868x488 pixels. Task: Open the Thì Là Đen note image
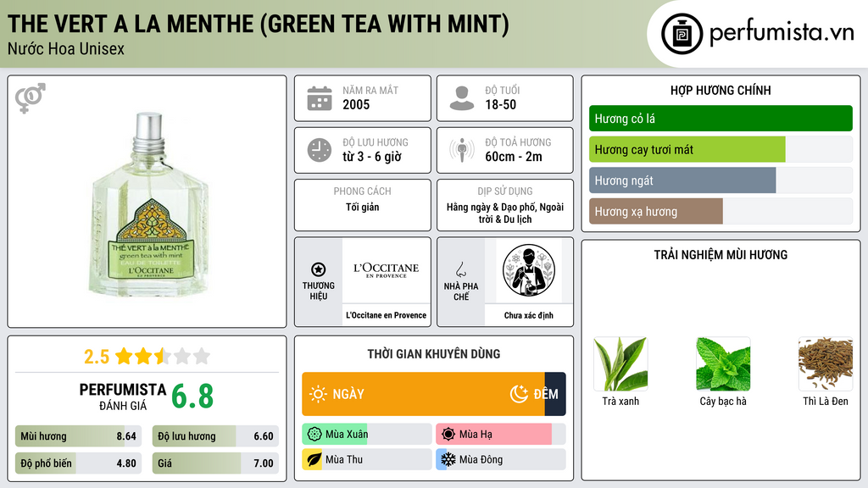coord(826,364)
